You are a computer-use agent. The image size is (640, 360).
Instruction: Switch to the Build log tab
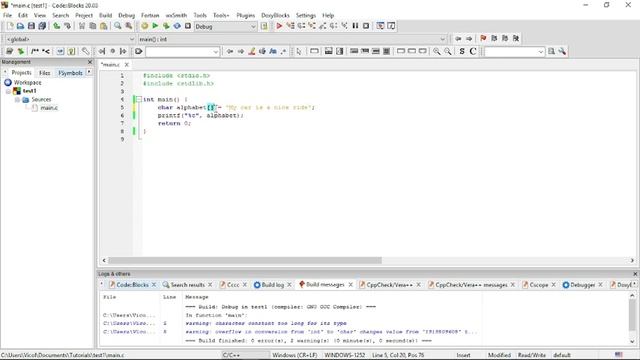tap(272, 285)
